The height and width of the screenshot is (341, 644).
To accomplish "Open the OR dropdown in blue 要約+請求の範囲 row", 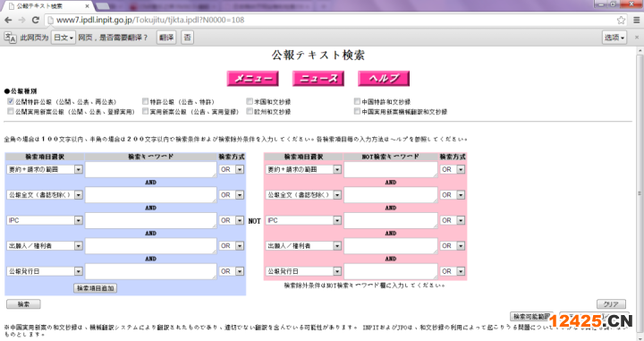I will 232,169.
